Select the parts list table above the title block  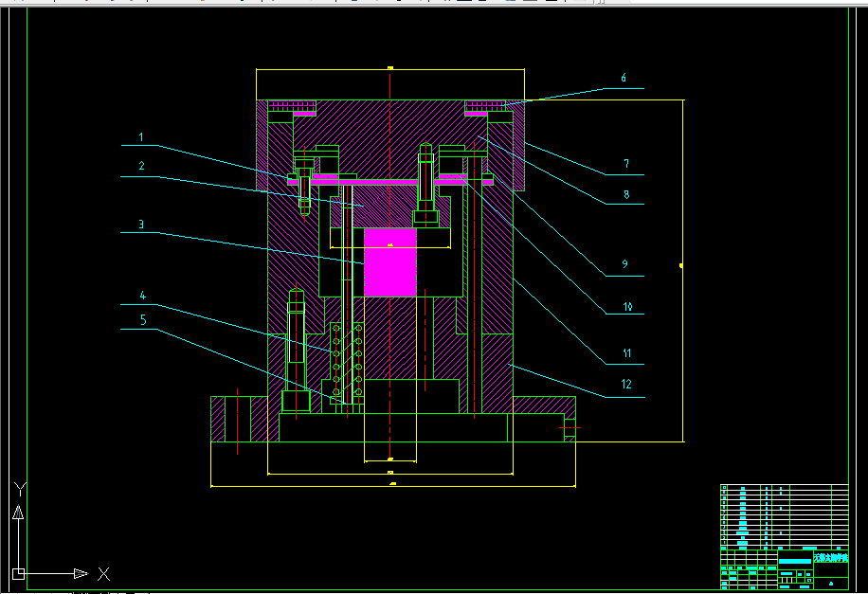click(x=785, y=515)
